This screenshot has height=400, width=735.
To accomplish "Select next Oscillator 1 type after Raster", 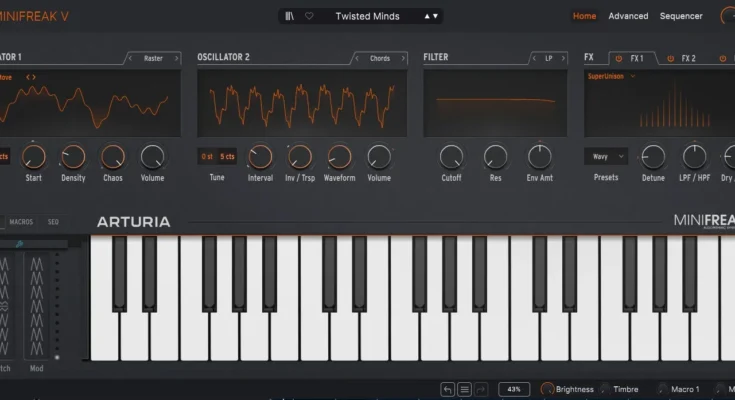I will [177, 58].
